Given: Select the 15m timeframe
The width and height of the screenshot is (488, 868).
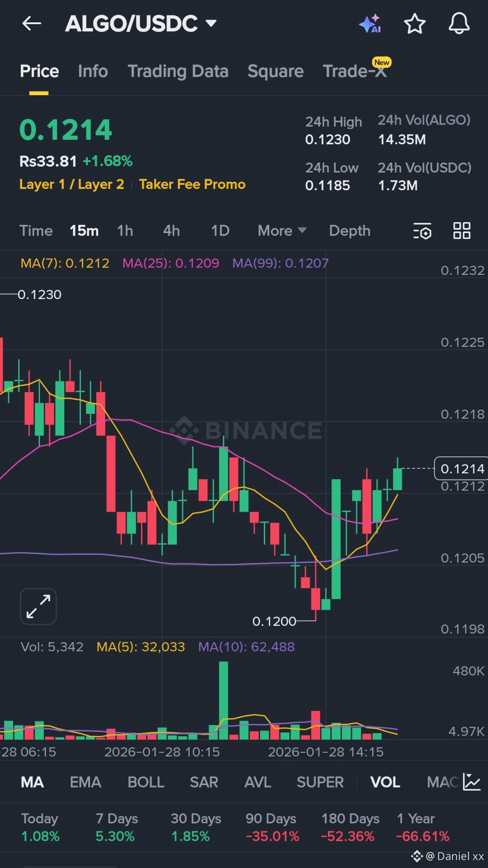Looking at the screenshot, I should tap(84, 231).
